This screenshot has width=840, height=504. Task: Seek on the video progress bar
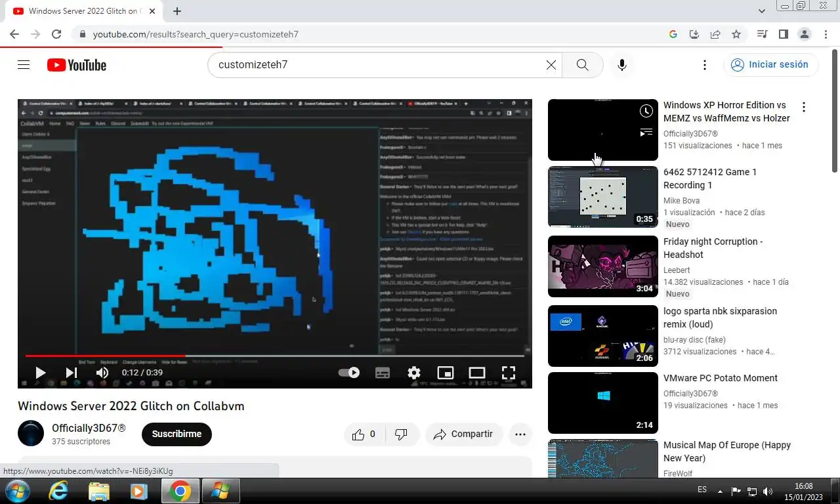[x=275, y=356]
